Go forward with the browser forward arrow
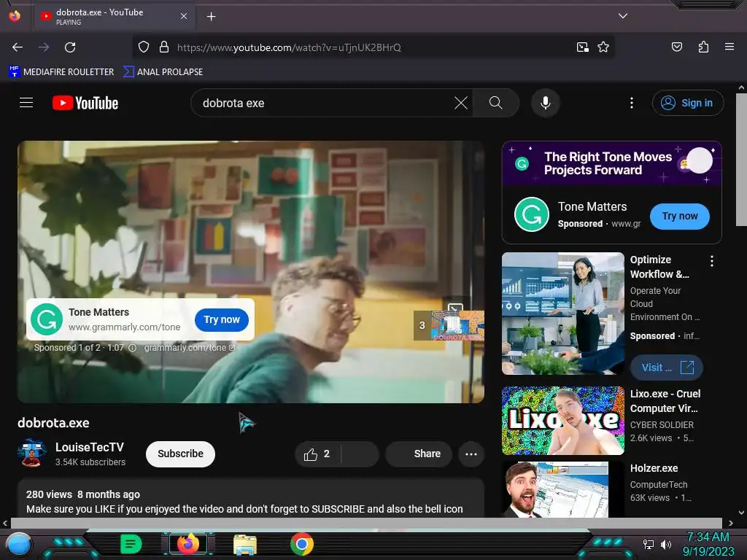Screen dimensions: 747x560 [x=44, y=47]
